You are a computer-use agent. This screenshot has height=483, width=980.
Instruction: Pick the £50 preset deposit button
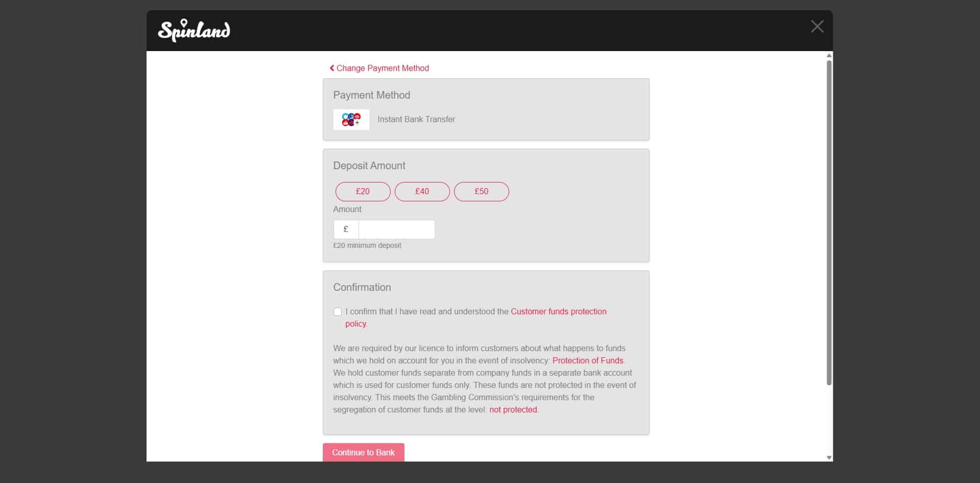pyautogui.click(x=481, y=192)
